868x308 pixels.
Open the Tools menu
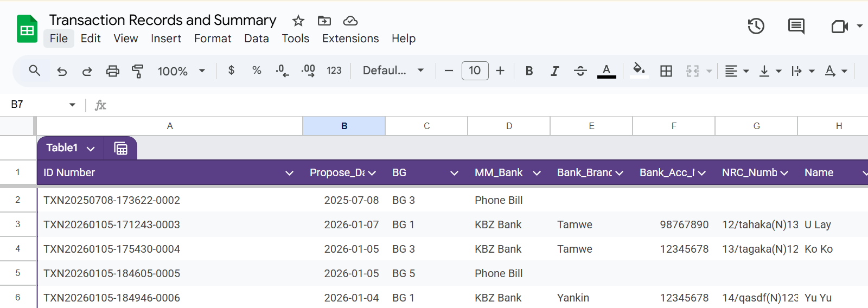[296, 39]
